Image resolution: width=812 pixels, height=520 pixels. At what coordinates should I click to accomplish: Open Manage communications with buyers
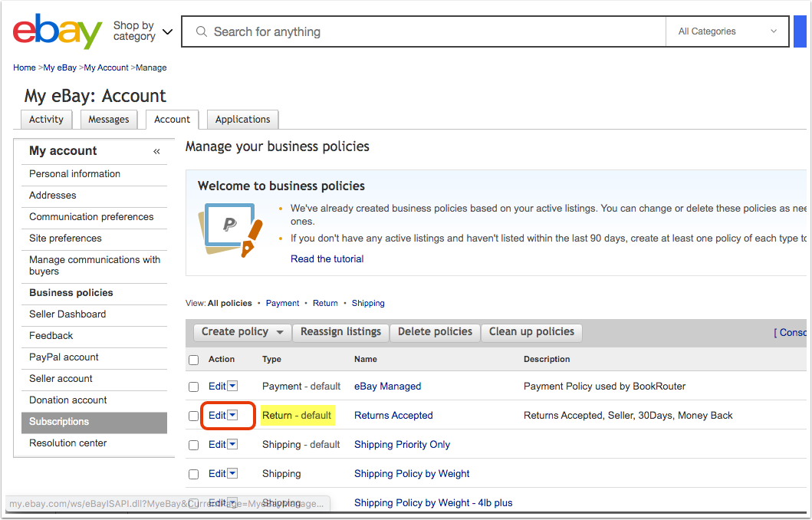pyautogui.click(x=94, y=265)
